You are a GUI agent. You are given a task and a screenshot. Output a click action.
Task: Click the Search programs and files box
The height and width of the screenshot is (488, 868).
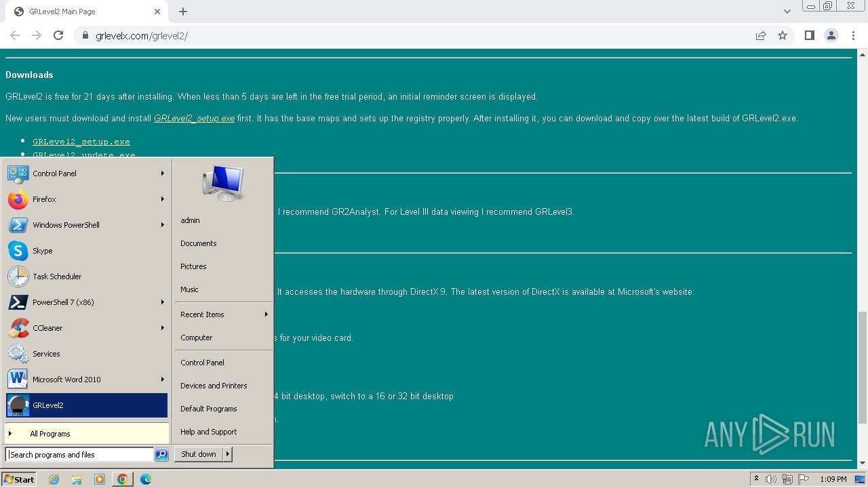[x=80, y=455]
